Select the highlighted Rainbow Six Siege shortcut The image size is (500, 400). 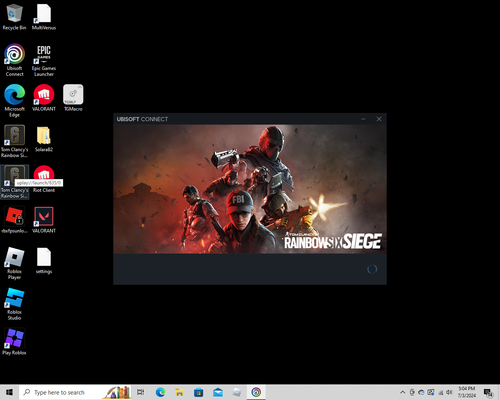point(14,182)
